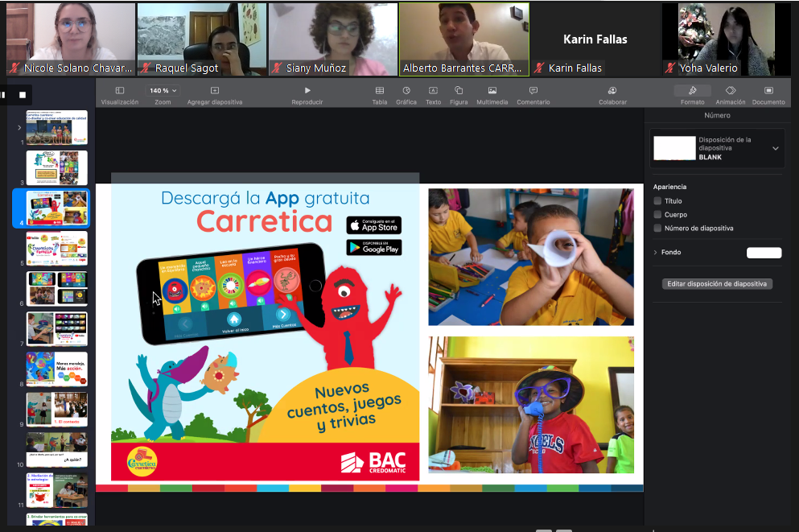799x532 pixels.
Task: Select the Nuevos cuentos, juegos y trivias text
Action: tap(345, 407)
